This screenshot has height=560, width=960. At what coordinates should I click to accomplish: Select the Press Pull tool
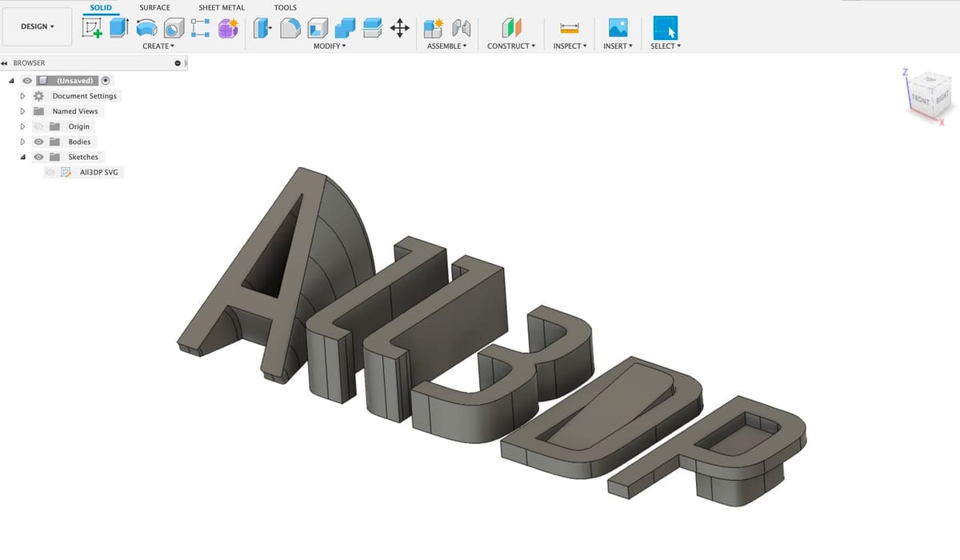pyautogui.click(x=262, y=28)
